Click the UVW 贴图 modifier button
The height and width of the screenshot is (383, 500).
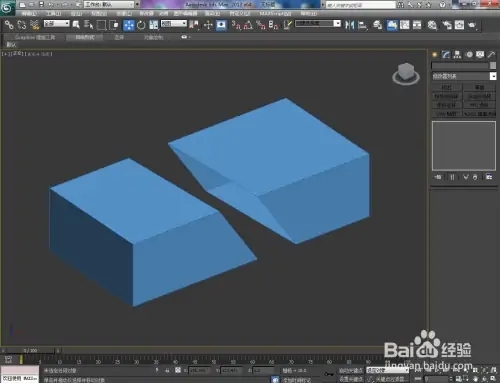coord(446,114)
